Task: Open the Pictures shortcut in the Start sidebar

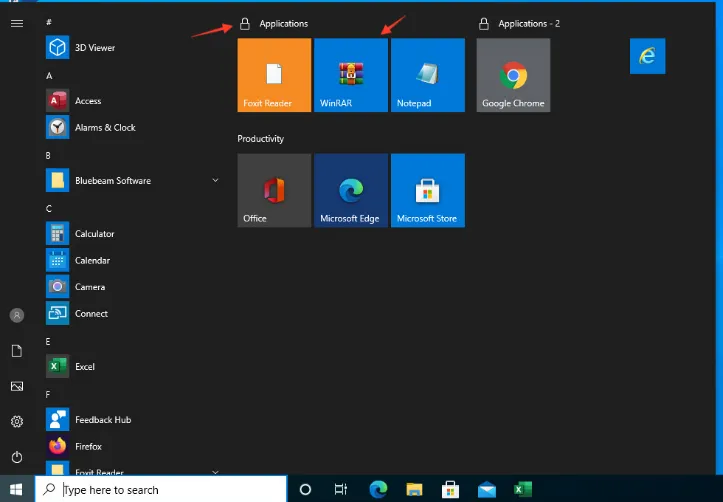Action: tap(17, 386)
